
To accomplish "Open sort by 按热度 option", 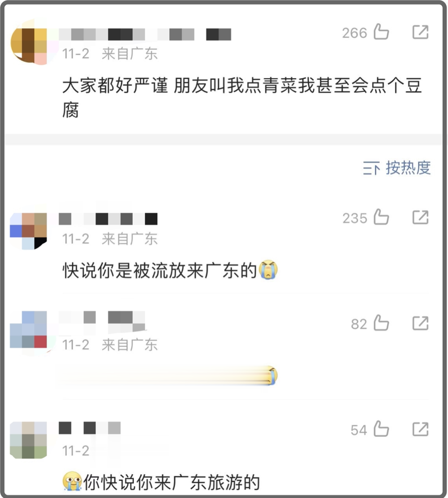I will (x=408, y=168).
